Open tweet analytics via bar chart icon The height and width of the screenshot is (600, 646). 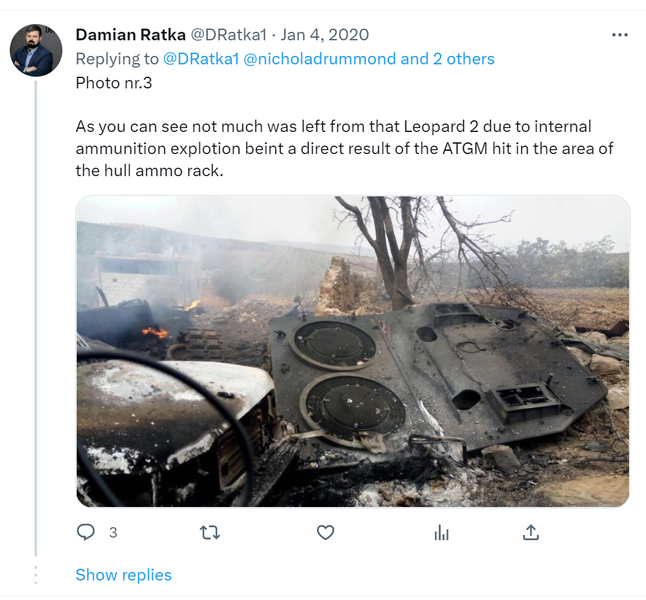441,533
